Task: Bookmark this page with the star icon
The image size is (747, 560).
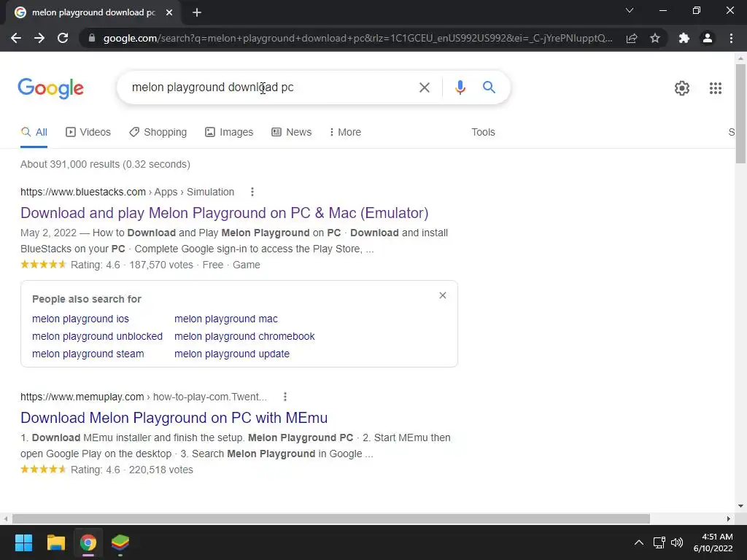Action: click(x=655, y=38)
